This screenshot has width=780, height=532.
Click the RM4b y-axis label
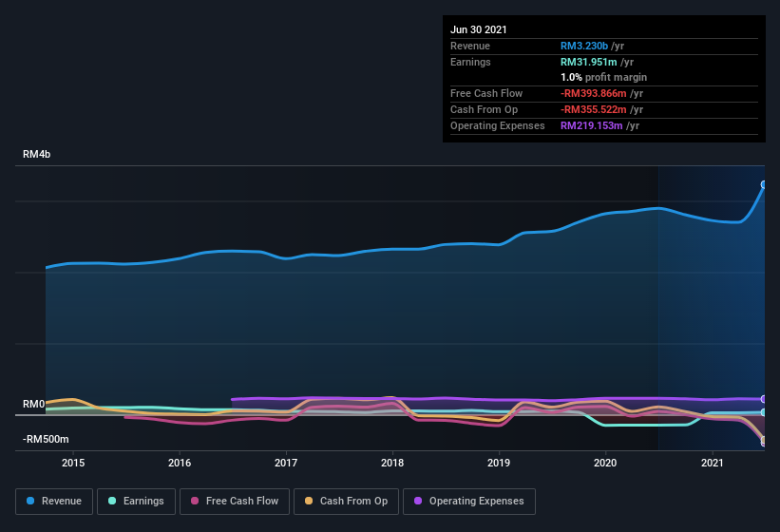[x=36, y=154]
